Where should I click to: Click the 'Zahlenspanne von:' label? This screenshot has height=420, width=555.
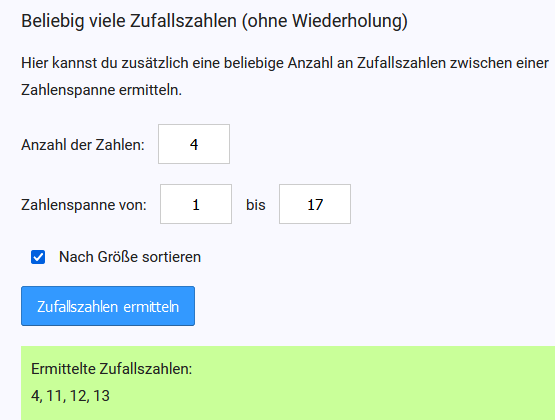point(84,205)
